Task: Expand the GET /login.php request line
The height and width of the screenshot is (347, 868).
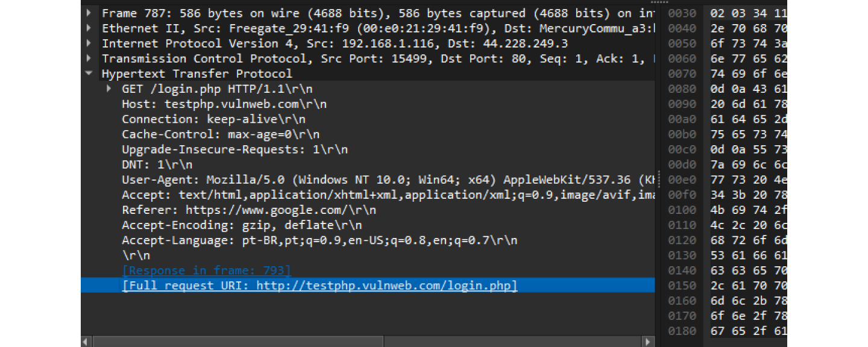Action: point(109,89)
